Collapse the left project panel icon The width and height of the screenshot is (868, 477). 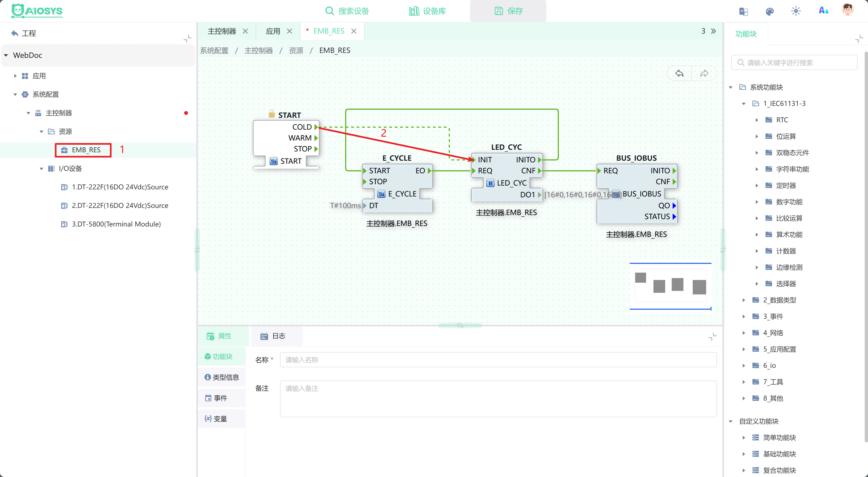187,39
